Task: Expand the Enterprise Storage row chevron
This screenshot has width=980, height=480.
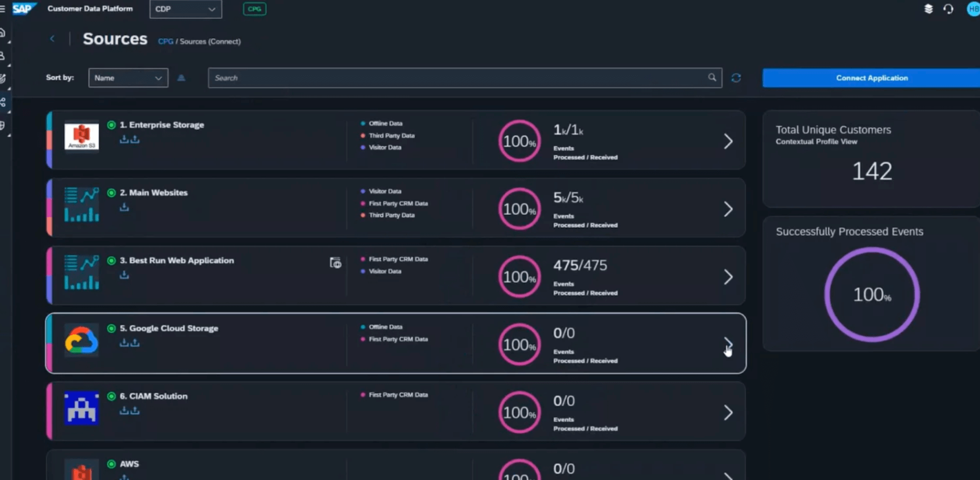Action: [x=728, y=141]
